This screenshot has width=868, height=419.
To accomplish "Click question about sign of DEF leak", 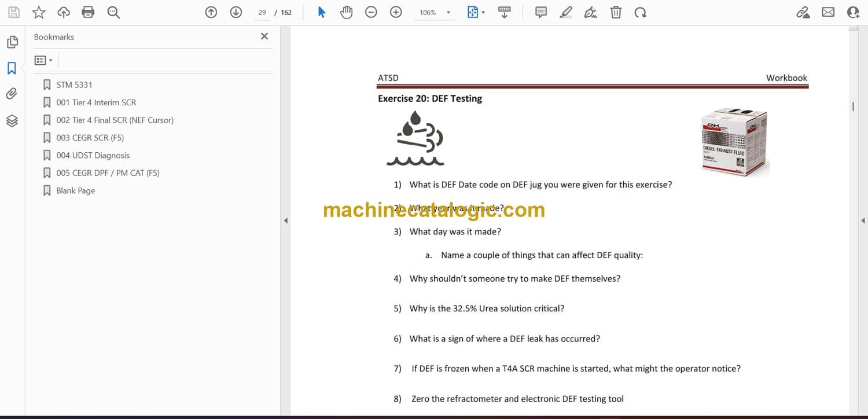I will coord(505,339).
